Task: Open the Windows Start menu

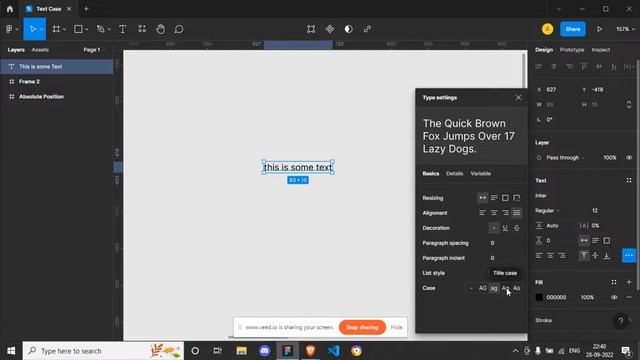Action: pos(11,351)
